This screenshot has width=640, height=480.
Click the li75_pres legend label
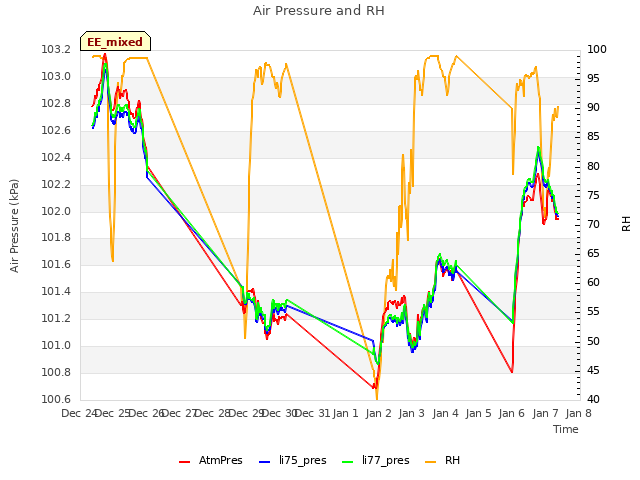tap(302, 460)
